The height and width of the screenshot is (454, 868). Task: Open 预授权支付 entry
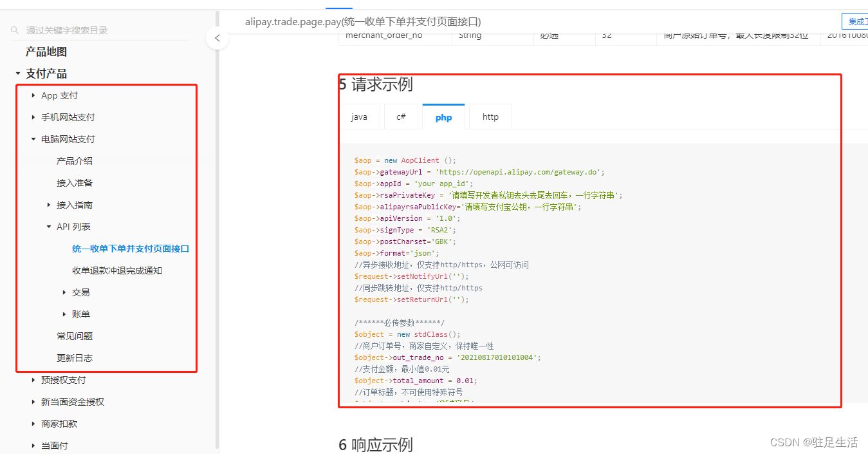click(x=64, y=380)
